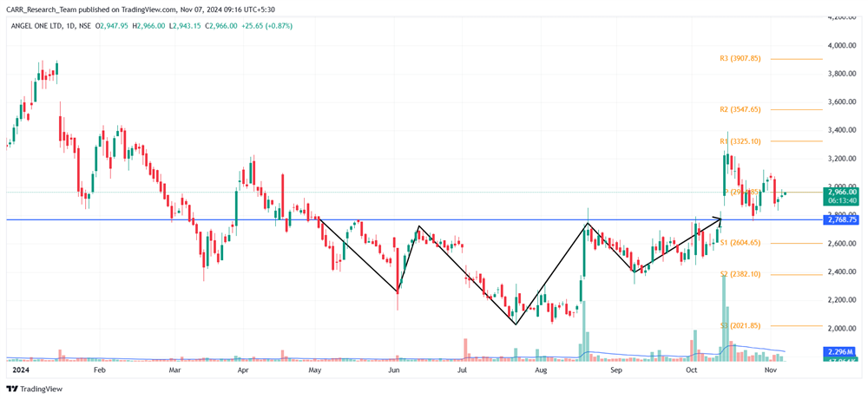Click the Nov label on time axis
868x399 pixels.
coord(771,369)
